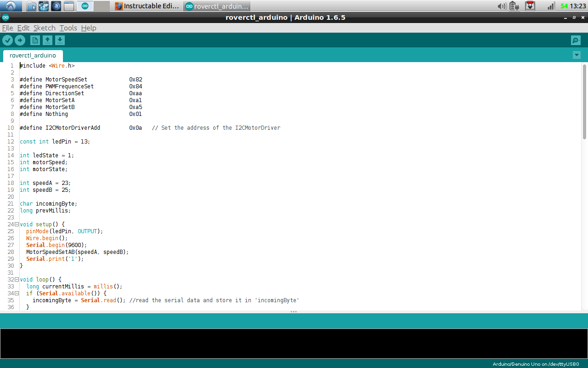Click the editor vertical scrollbar thumb
Image resolution: width=588 pixels, height=368 pixels.
click(584, 102)
